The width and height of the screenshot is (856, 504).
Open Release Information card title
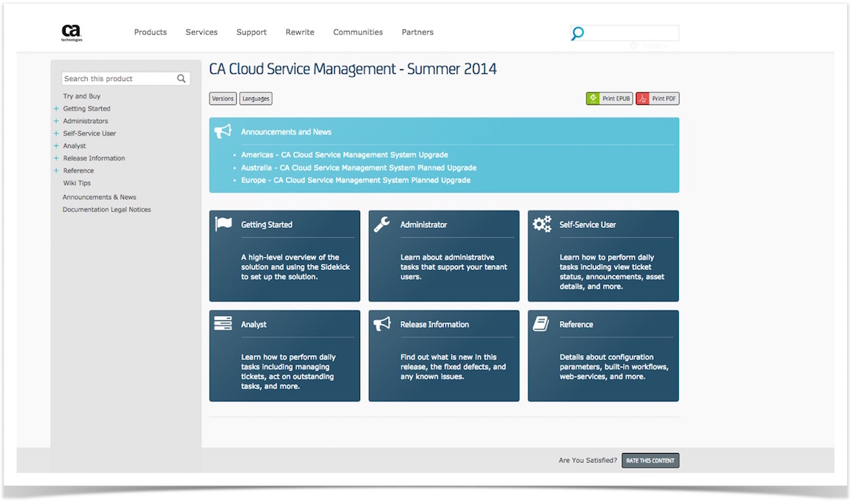[435, 325]
